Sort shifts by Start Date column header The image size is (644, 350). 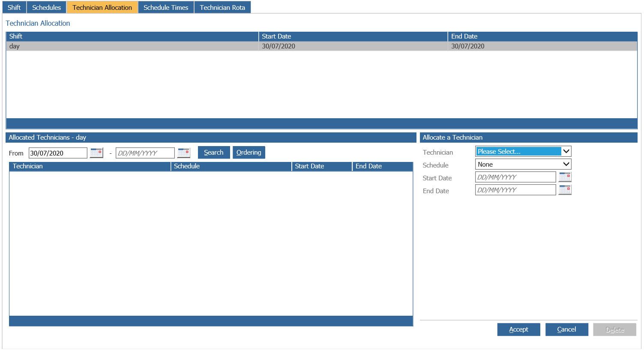[353, 36]
